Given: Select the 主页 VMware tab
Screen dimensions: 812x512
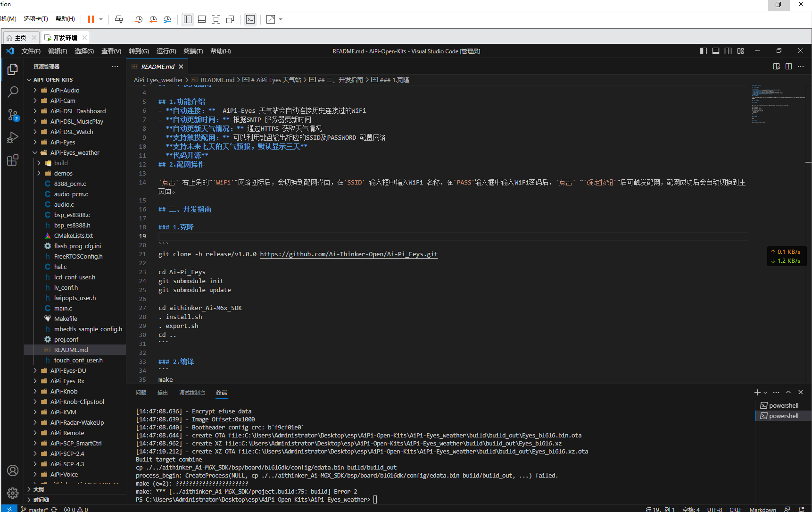Looking at the screenshot, I should [21, 38].
